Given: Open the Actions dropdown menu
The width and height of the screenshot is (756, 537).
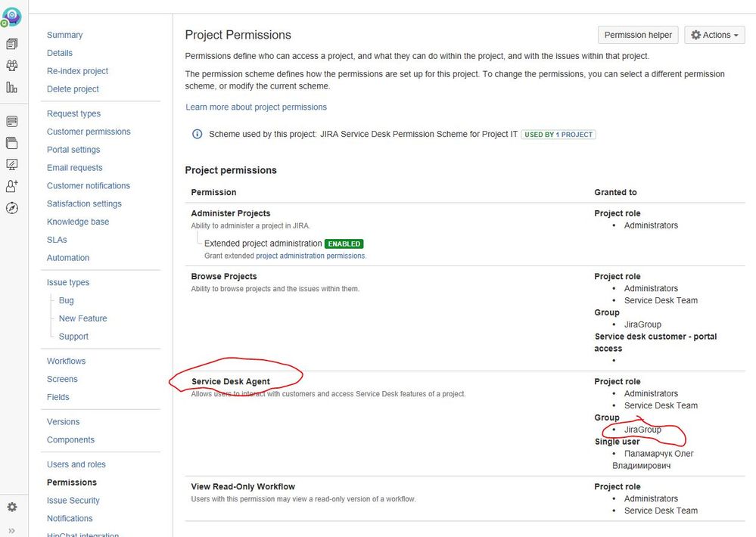Looking at the screenshot, I should pos(714,35).
